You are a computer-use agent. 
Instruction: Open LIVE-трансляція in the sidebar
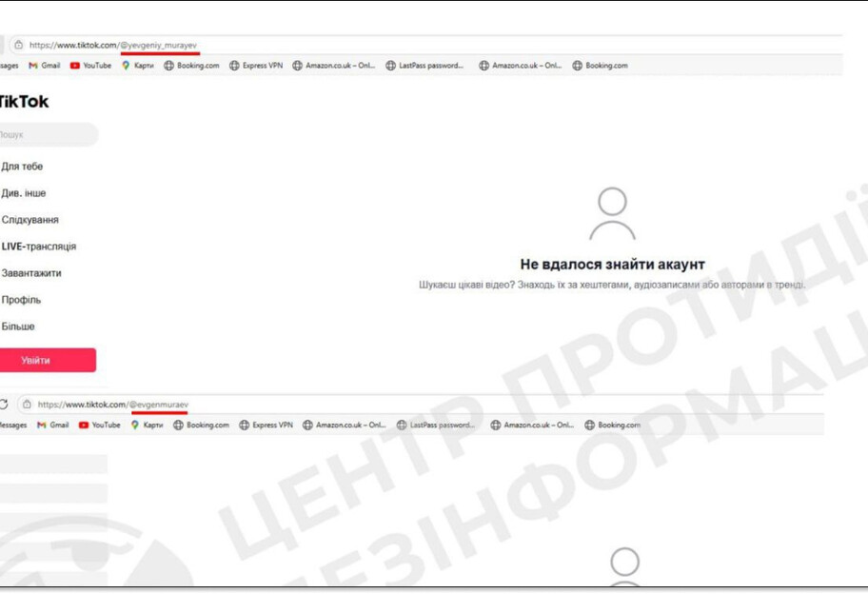(x=38, y=247)
